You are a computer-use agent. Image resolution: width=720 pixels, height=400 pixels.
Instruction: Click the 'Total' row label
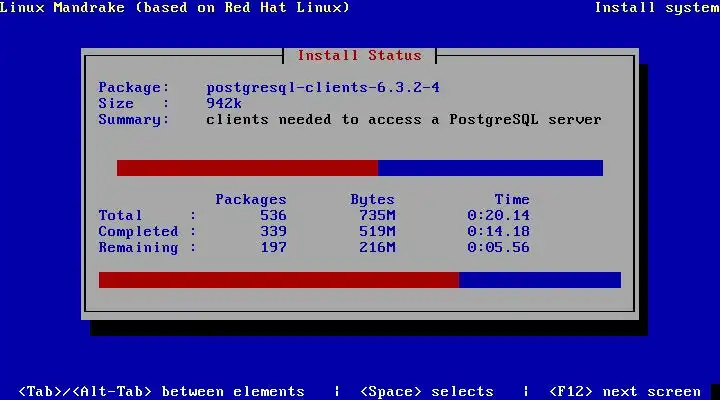click(x=120, y=215)
